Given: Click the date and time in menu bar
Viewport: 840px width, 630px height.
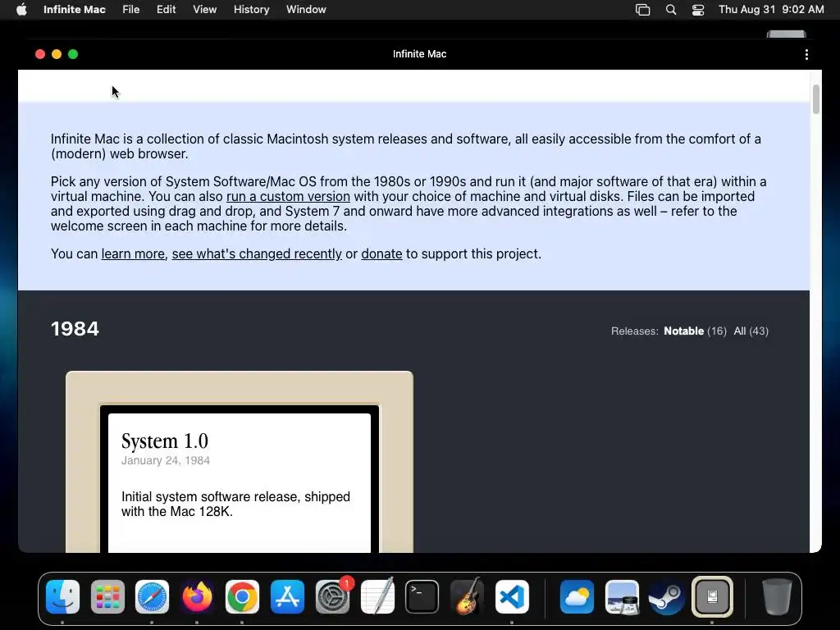Looking at the screenshot, I should pos(771,10).
